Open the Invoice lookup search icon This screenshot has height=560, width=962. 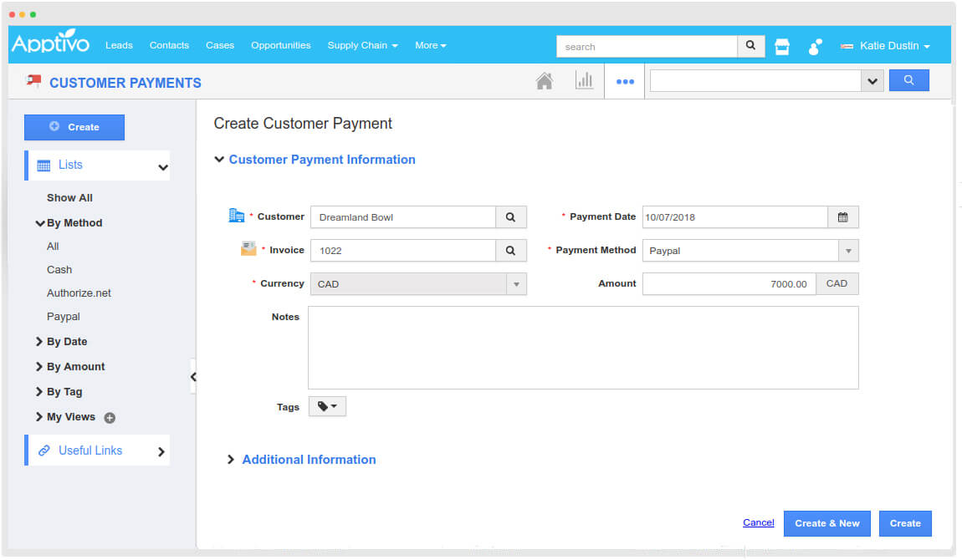click(510, 250)
